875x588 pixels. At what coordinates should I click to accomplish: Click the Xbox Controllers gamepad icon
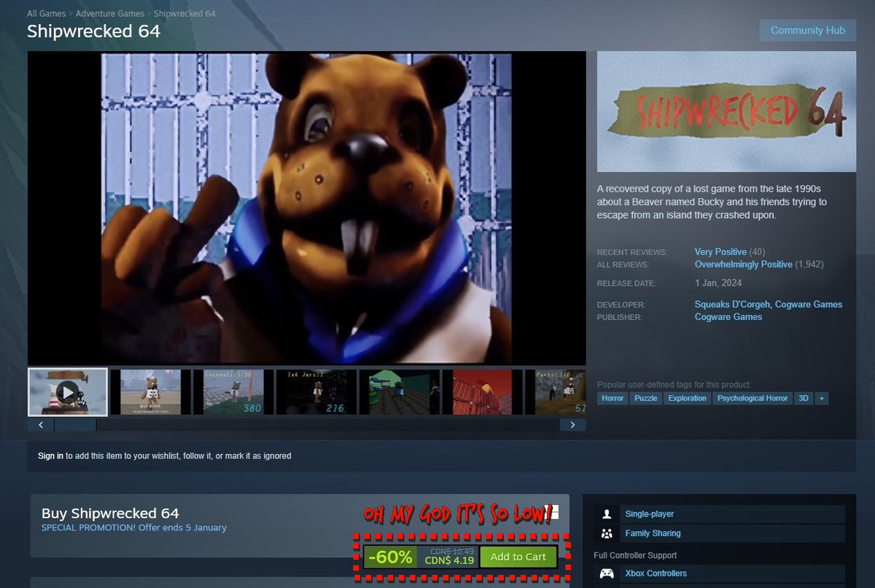point(607,573)
